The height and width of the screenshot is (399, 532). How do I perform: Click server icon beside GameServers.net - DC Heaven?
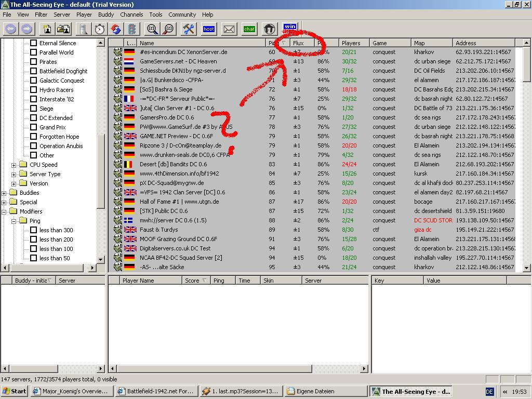click(118, 61)
